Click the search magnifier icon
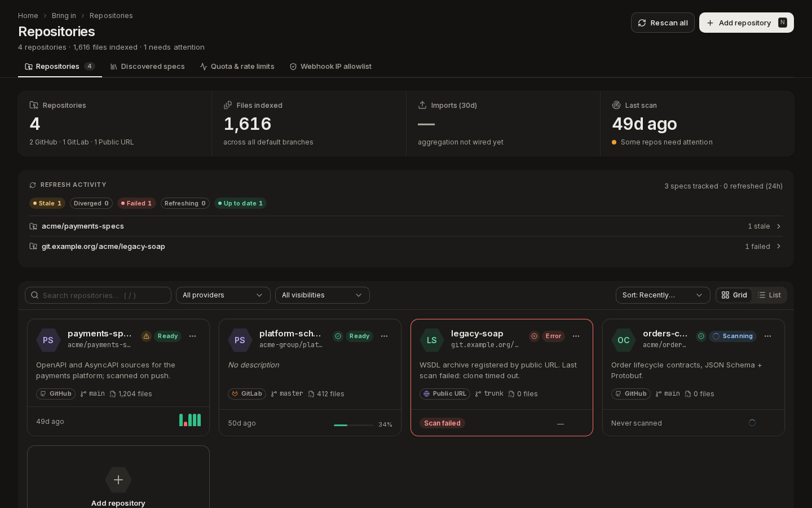812x508 pixels. coord(35,295)
